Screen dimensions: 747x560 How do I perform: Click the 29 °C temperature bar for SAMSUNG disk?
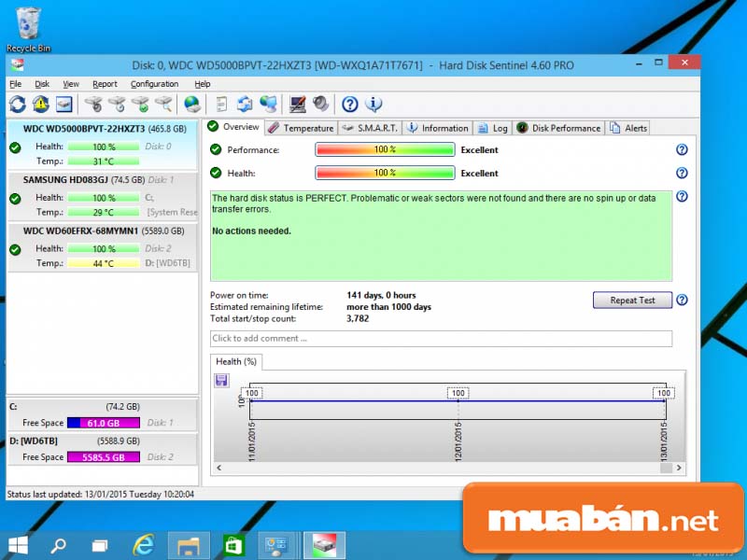(104, 213)
